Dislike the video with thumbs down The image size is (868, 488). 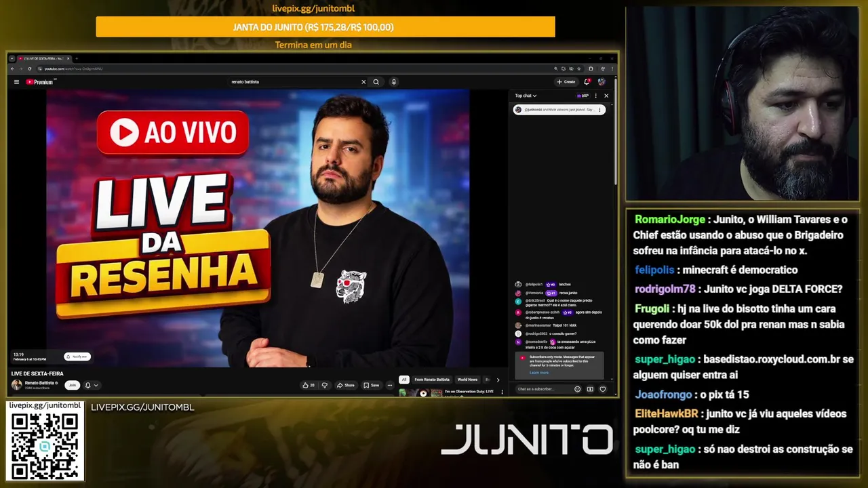325,385
